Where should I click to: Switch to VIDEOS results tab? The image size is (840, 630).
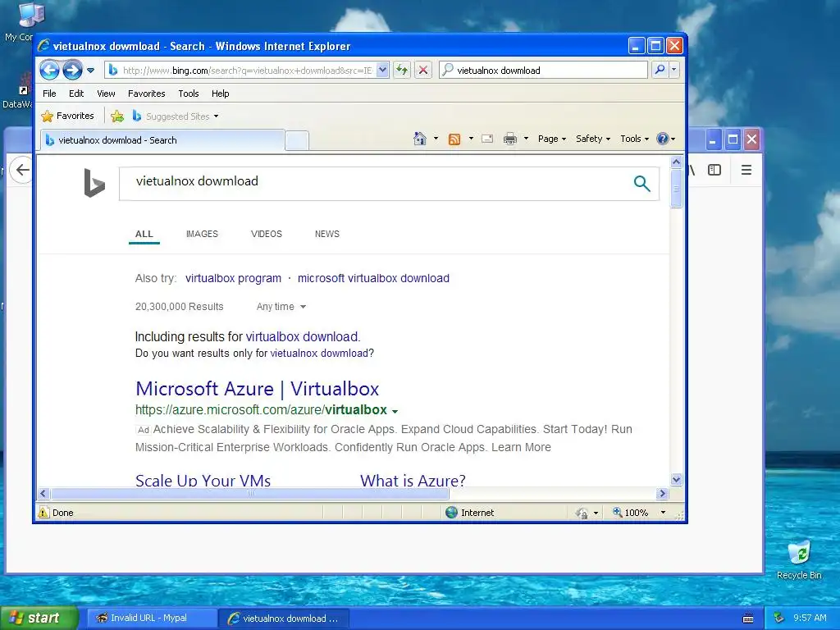[x=267, y=234]
